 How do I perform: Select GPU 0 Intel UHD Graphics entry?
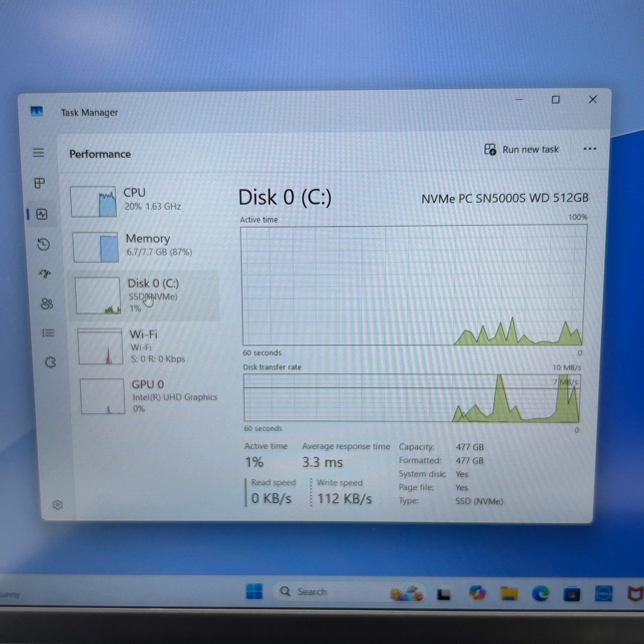pos(149,396)
